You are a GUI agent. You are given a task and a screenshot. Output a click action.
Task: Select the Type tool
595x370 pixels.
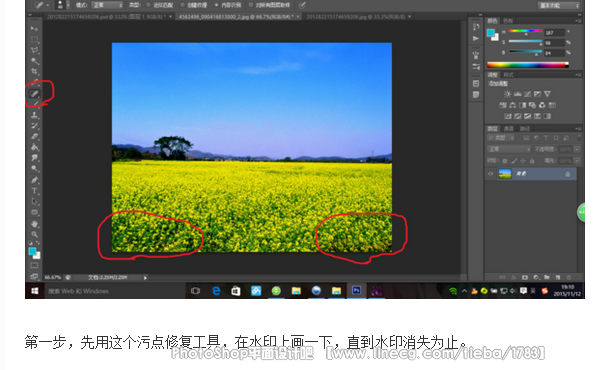[34, 191]
